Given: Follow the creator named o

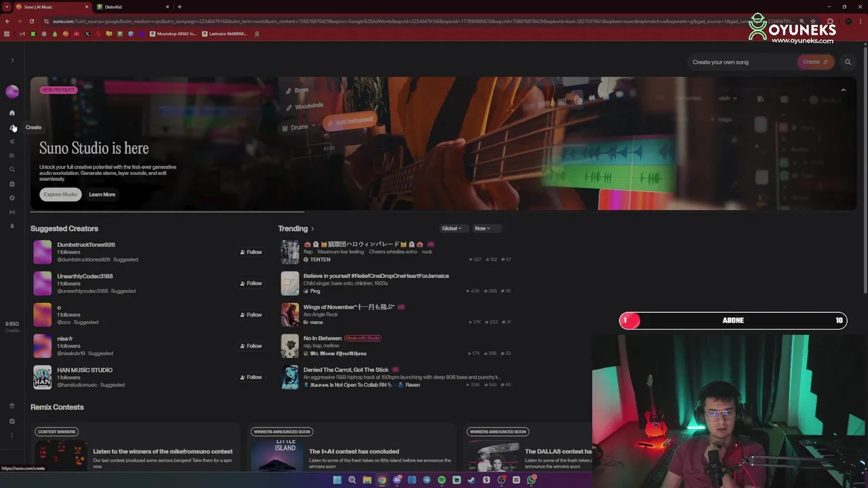Looking at the screenshot, I should point(251,314).
